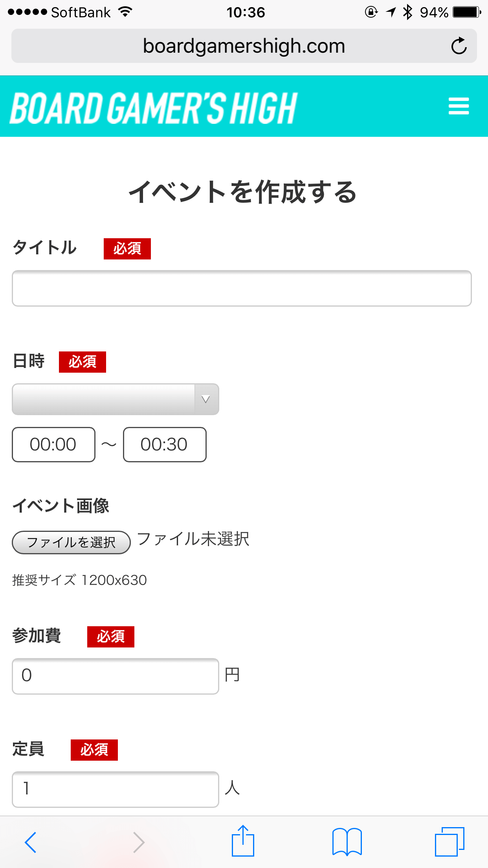Open the 00:30 end time picker

(x=165, y=445)
